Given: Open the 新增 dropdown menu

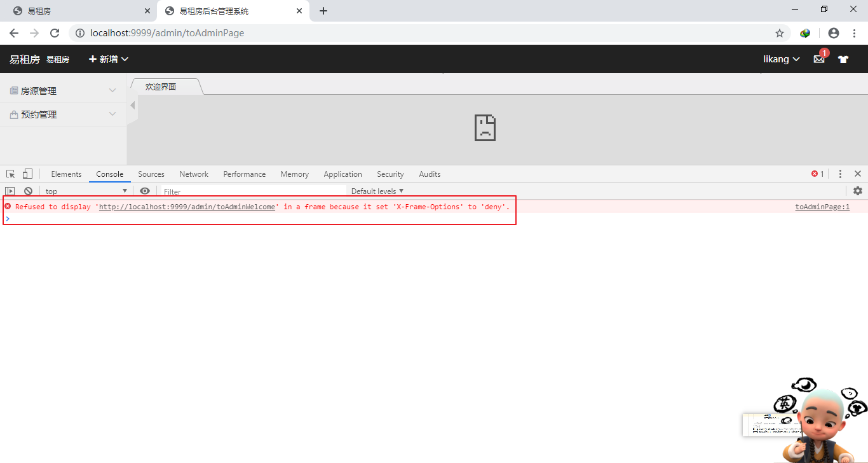Looking at the screenshot, I should [x=107, y=59].
